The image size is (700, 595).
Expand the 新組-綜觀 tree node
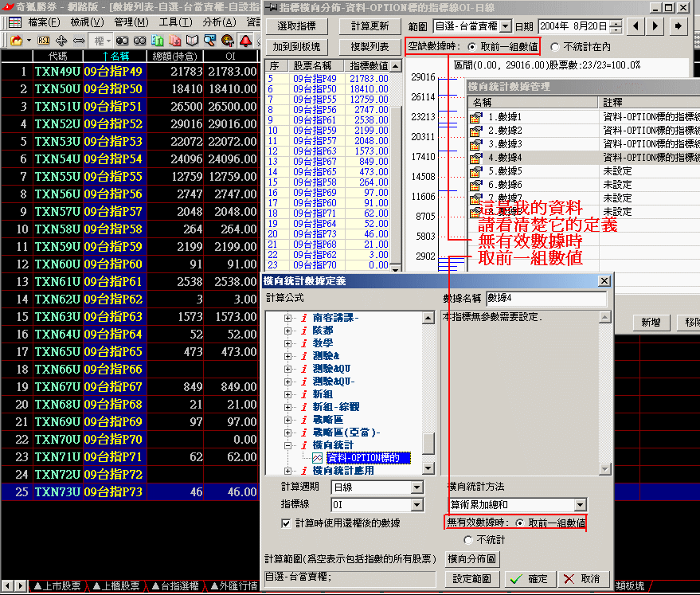(288, 406)
